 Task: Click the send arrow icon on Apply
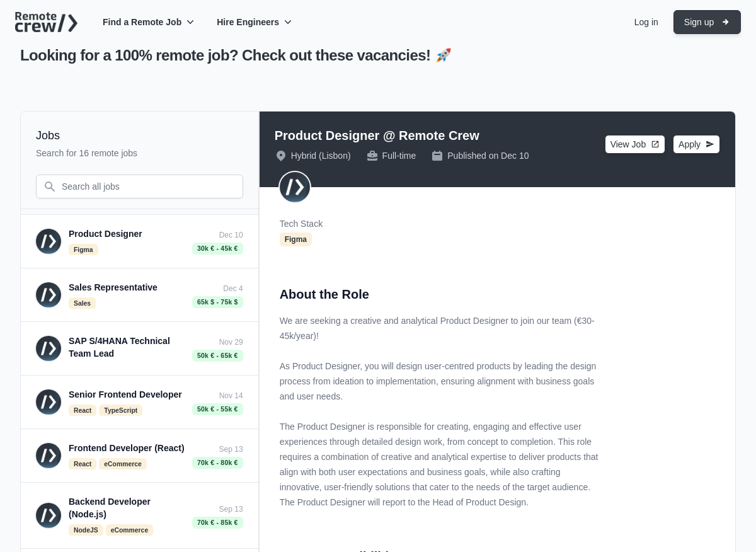tap(710, 144)
